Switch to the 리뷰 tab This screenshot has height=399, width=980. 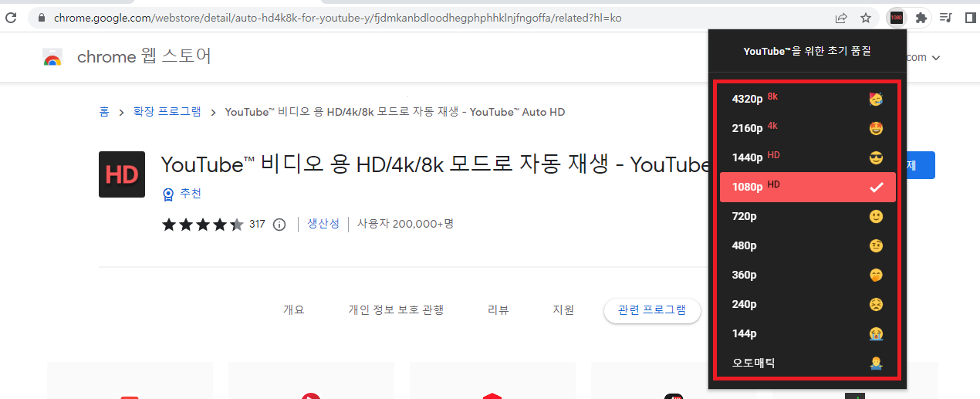[498, 310]
